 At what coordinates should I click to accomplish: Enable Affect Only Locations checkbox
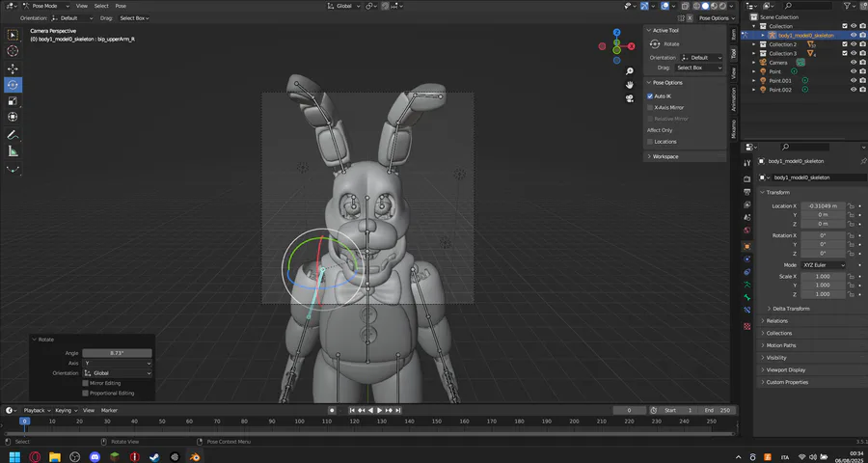point(650,142)
